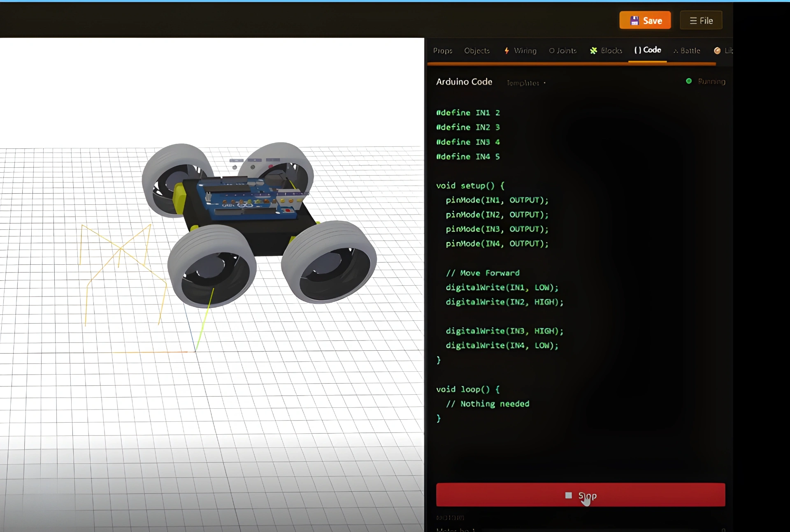Screen dimensions: 790x532
Task: Click the square stop icon
Action: [x=569, y=495]
